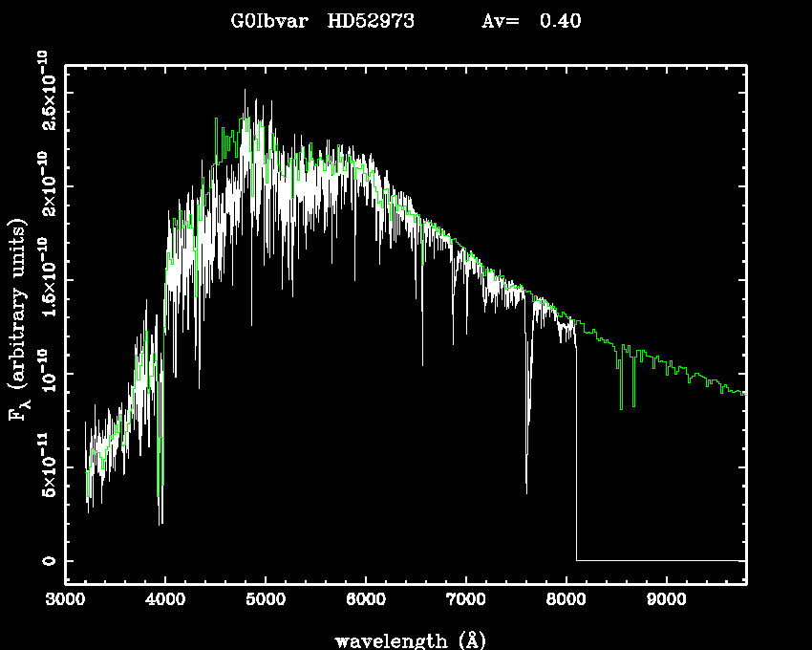The image size is (812, 650).
Task: Pick the 7000 wavelength tick label
Action: point(465,600)
